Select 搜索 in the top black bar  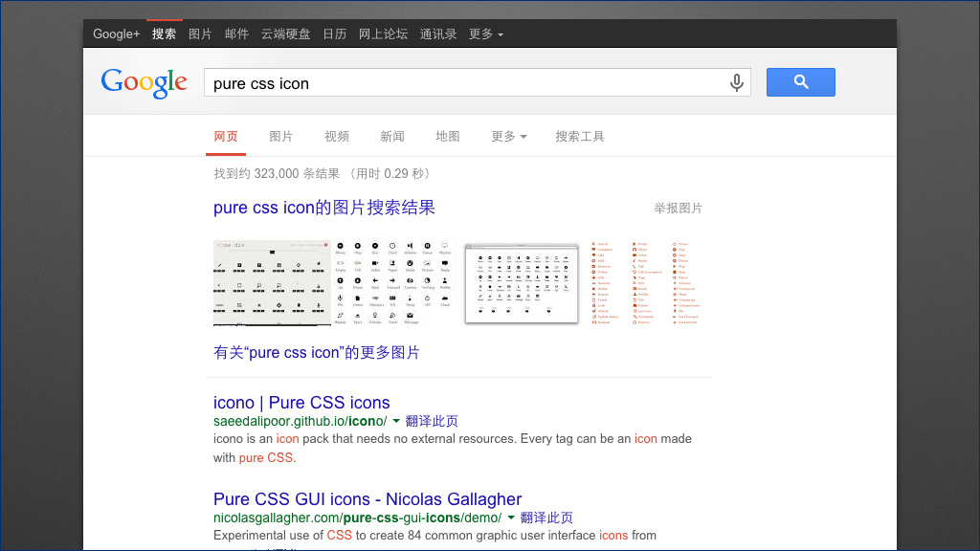[x=164, y=33]
